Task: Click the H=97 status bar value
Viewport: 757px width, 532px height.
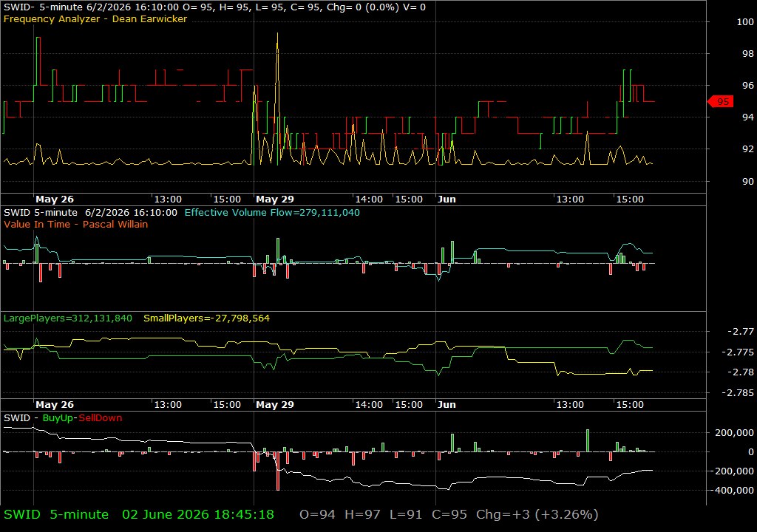Action: pyautogui.click(x=362, y=514)
